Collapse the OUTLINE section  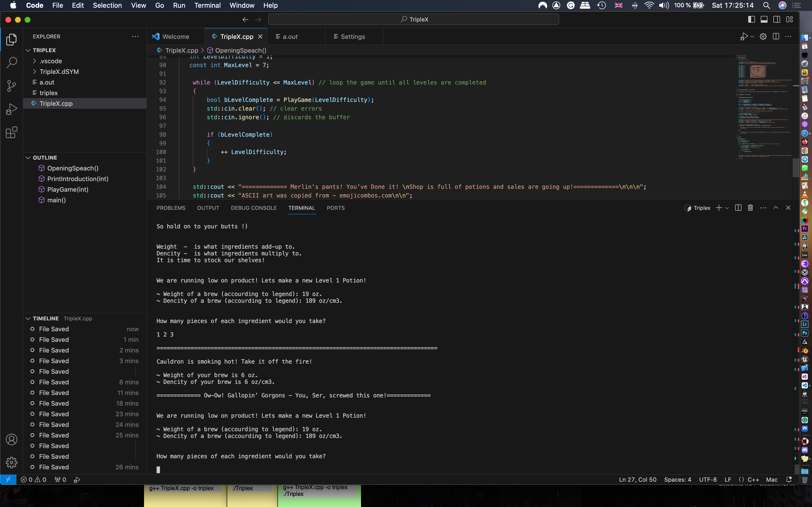click(x=45, y=158)
